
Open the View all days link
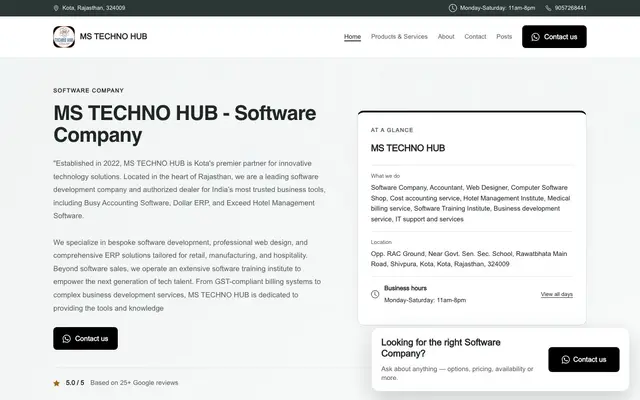[x=556, y=294]
